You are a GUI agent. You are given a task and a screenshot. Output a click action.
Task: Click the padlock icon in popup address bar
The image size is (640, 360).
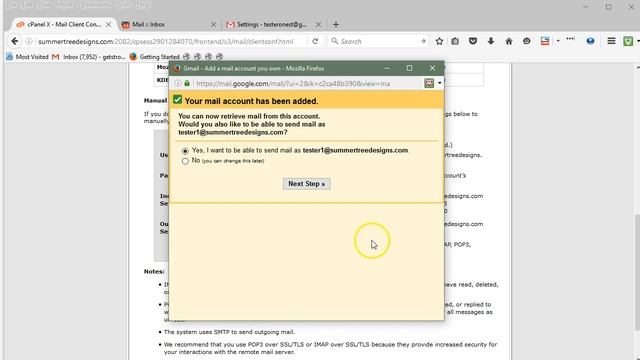click(x=187, y=83)
